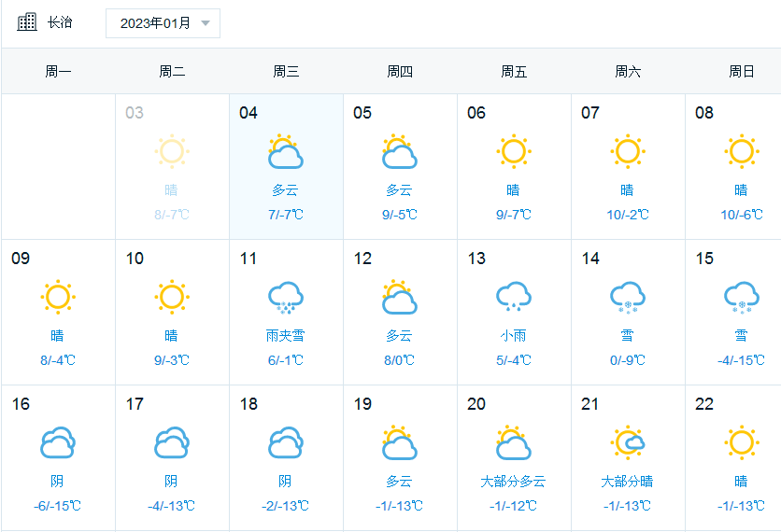Click the sleet icon on day 11
Screen dimensions: 781x532
[286, 298]
